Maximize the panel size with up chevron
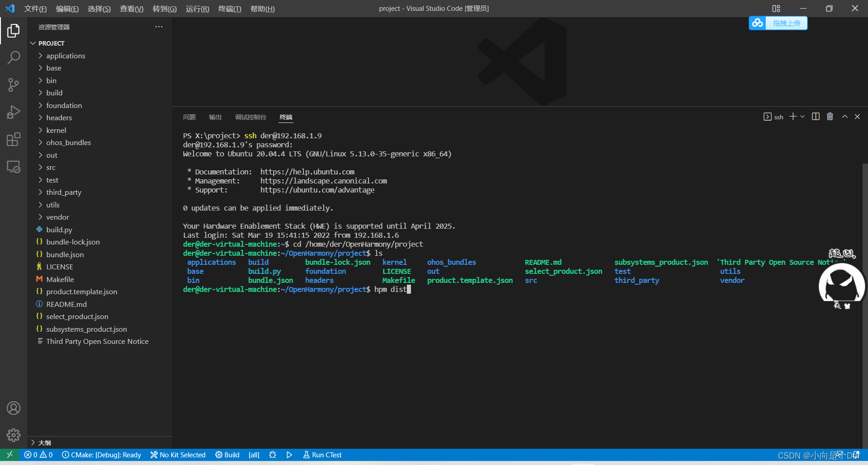Viewport: 868px width, 465px height. [x=844, y=117]
